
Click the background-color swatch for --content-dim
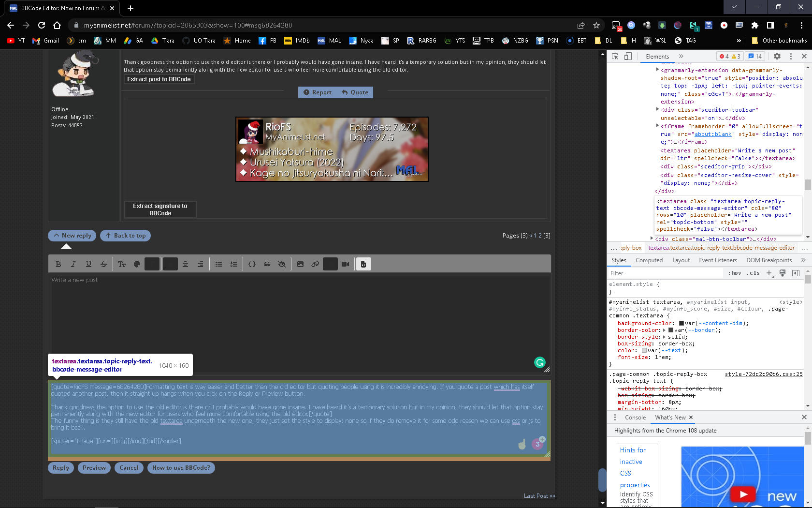click(x=681, y=323)
